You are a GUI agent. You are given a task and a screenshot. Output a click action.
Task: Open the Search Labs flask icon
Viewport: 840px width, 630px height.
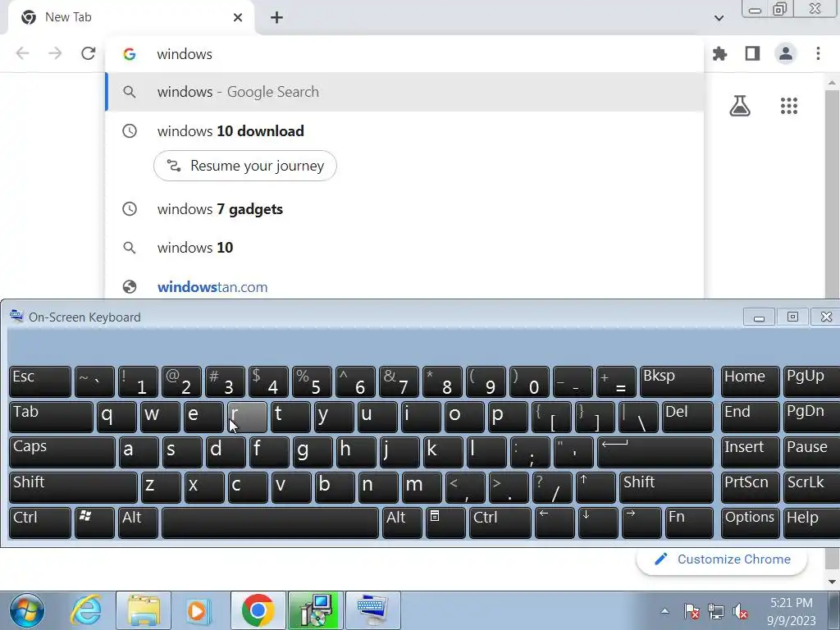pos(740,106)
